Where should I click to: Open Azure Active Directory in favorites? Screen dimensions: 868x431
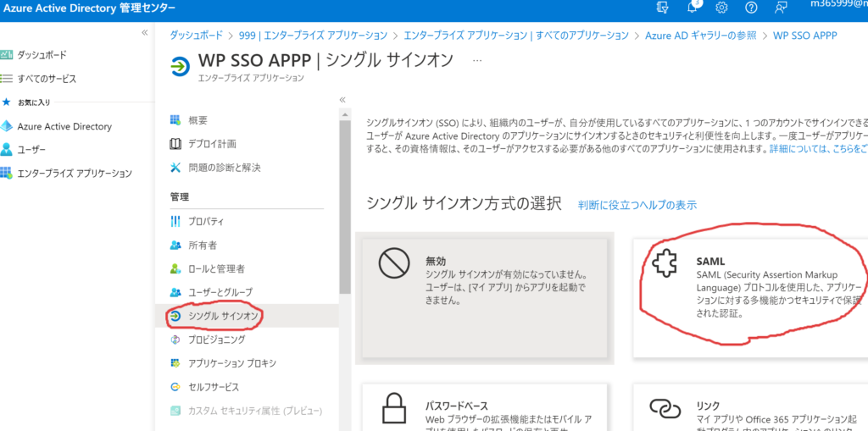pos(64,126)
